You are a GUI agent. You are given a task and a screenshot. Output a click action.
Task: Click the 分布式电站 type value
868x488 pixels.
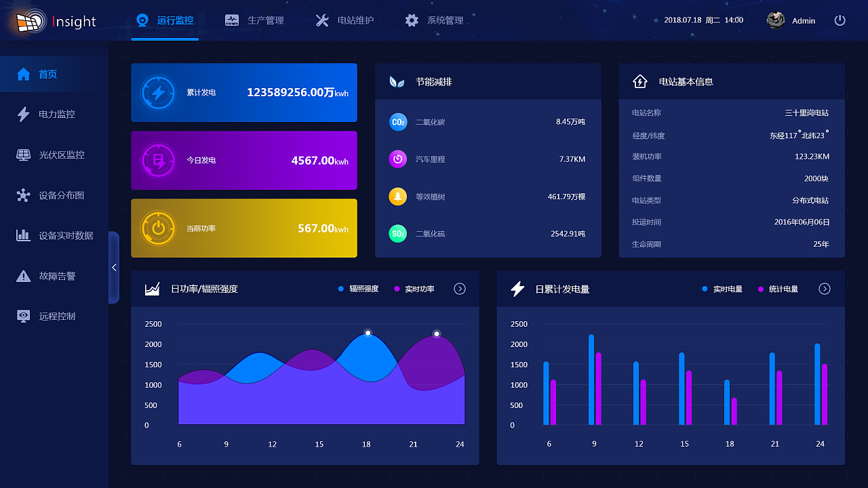tap(810, 201)
